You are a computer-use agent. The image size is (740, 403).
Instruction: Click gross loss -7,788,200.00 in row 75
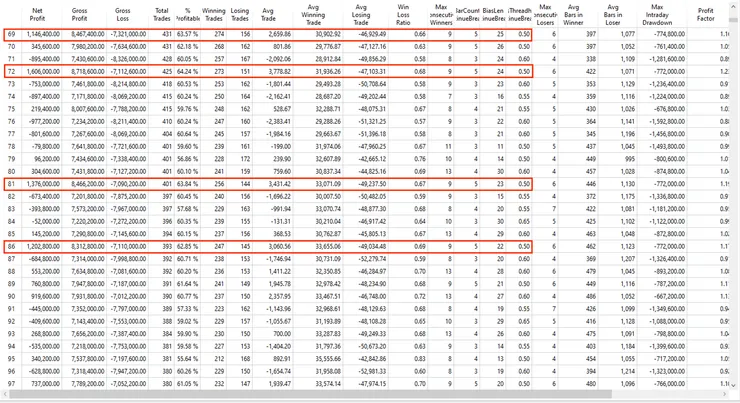[128, 109]
